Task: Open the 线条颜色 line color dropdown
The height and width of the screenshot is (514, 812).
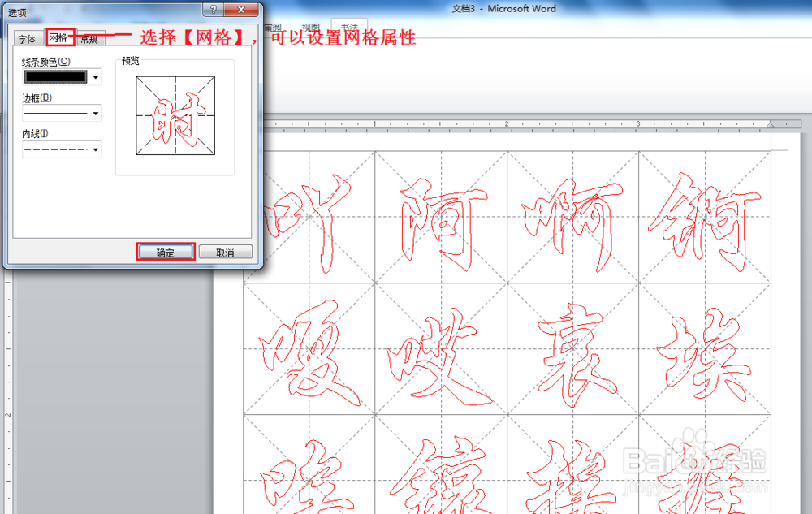Action: (96, 76)
